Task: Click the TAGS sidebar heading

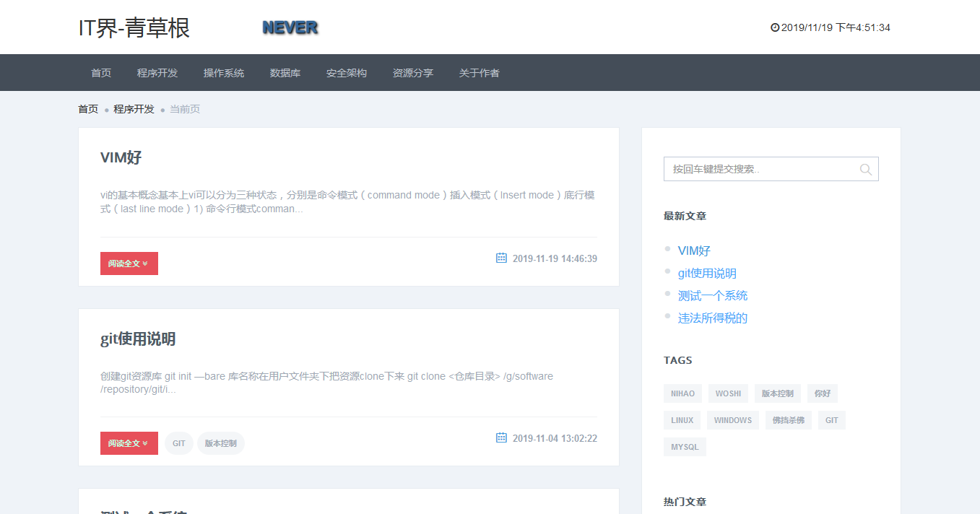Action: [677, 360]
